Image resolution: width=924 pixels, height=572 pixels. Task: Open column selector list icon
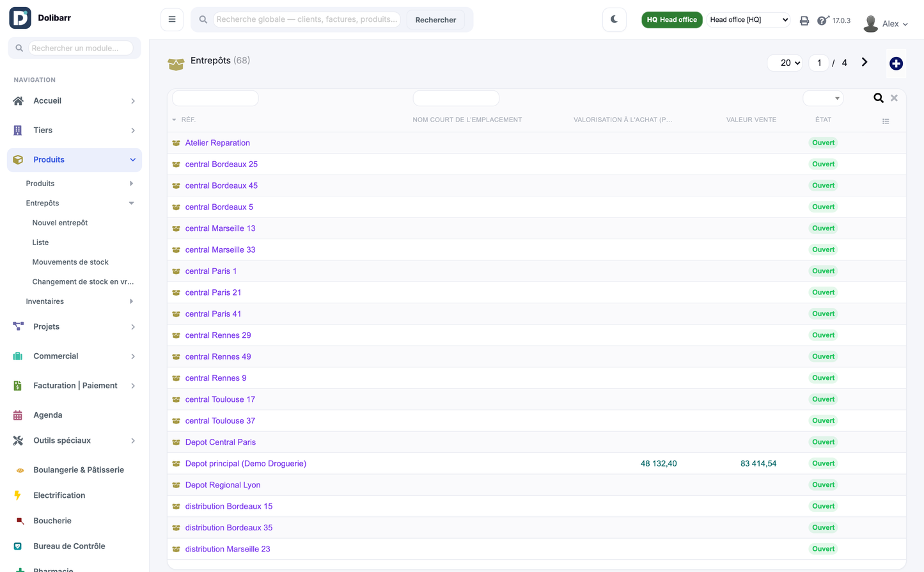886,121
